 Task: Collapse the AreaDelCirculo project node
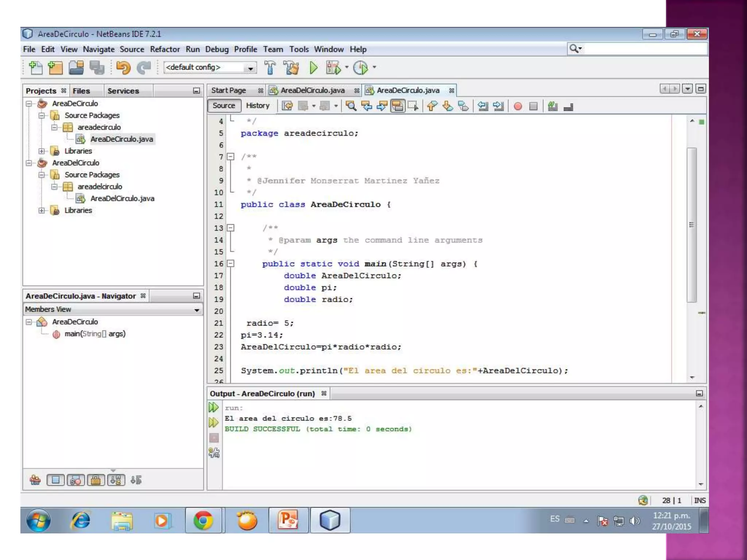(29, 163)
